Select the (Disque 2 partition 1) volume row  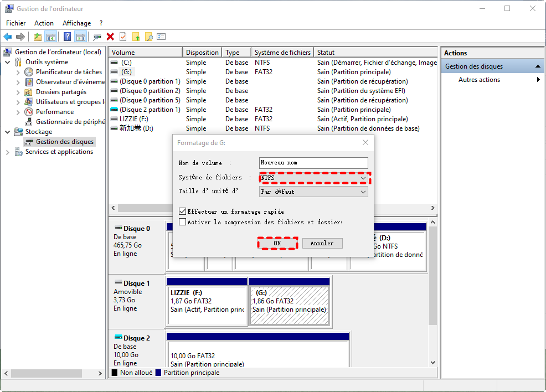[x=274, y=110]
